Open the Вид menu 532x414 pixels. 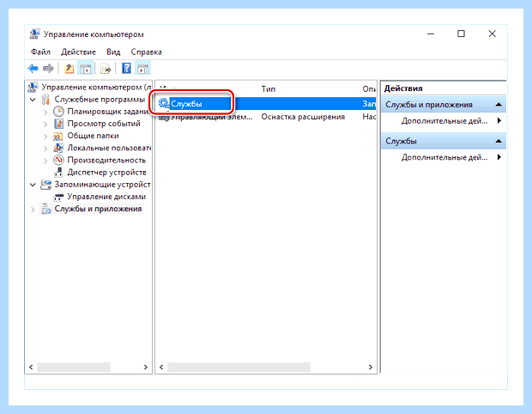pos(113,52)
